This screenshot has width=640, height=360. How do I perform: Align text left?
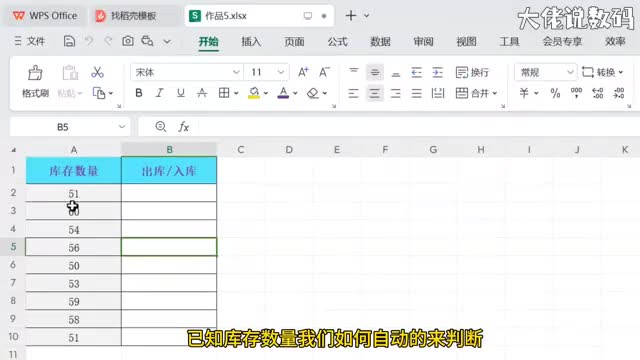tap(353, 93)
